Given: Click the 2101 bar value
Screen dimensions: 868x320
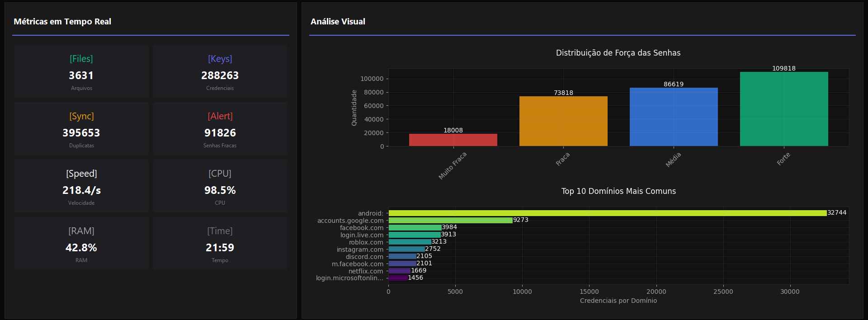Looking at the screenshot, I should click(424, 263).
